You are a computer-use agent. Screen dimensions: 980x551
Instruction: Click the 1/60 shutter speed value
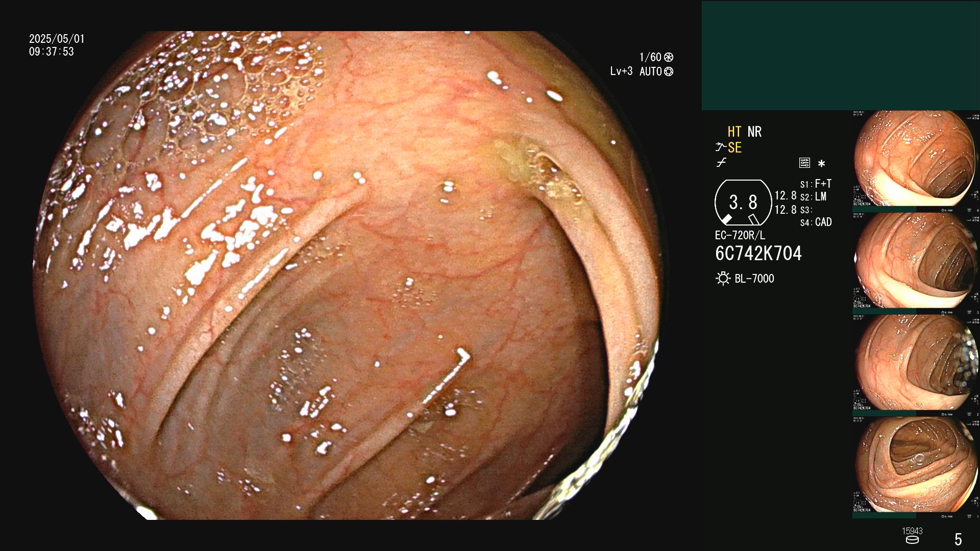pos(650,57)
